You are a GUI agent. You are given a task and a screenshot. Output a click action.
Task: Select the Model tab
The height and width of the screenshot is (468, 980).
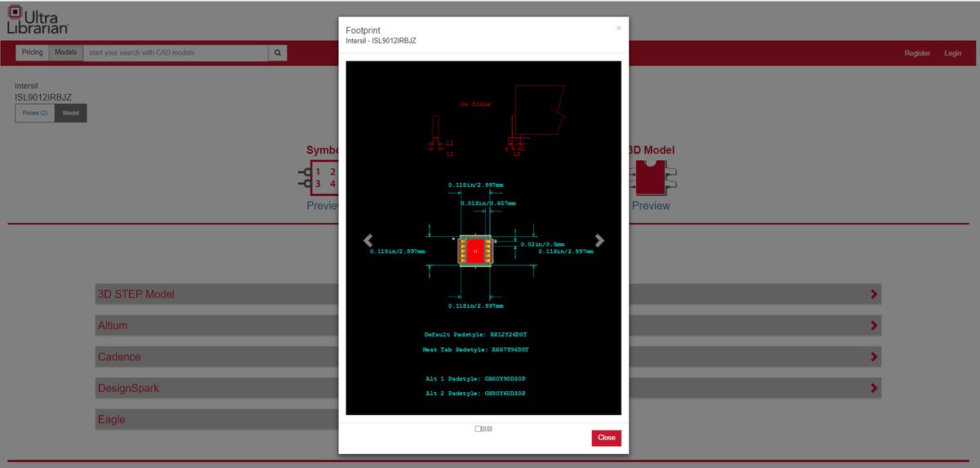tap(71, 114)
